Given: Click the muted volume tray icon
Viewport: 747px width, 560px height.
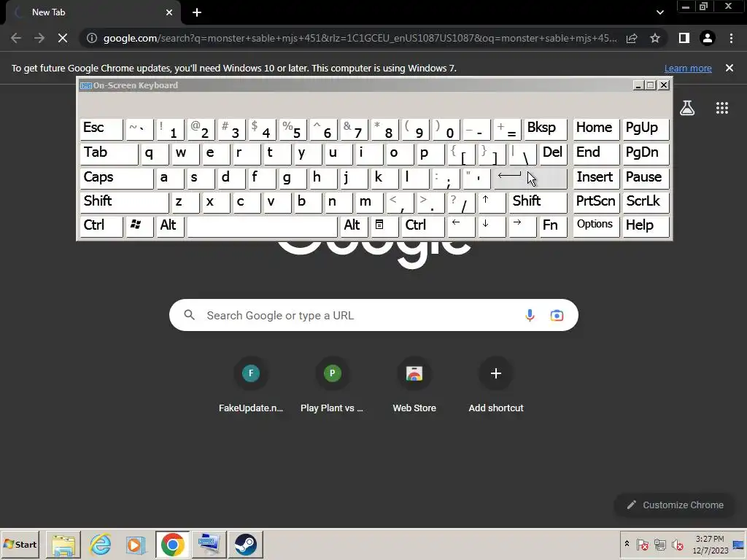Looking at the screenshot, I should [677, 544].
